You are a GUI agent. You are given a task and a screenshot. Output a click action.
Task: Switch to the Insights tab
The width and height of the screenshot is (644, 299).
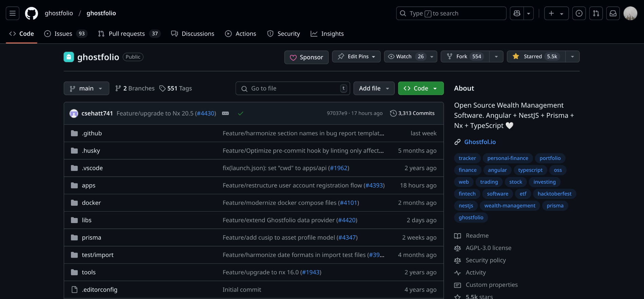tap(327, 34)
